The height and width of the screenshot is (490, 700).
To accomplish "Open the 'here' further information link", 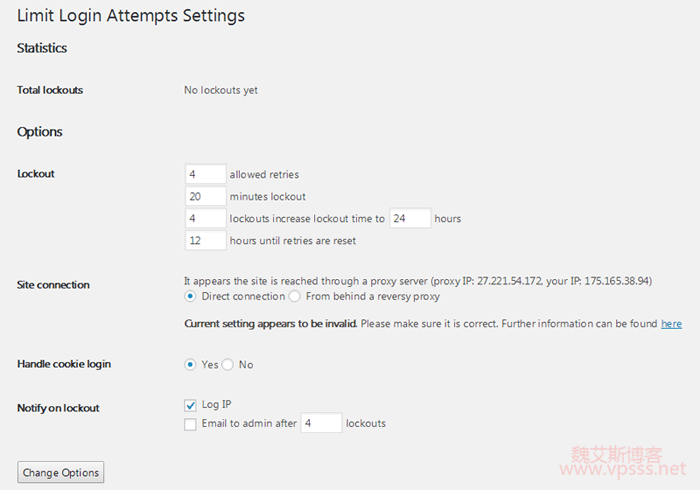I will point(671,324).
